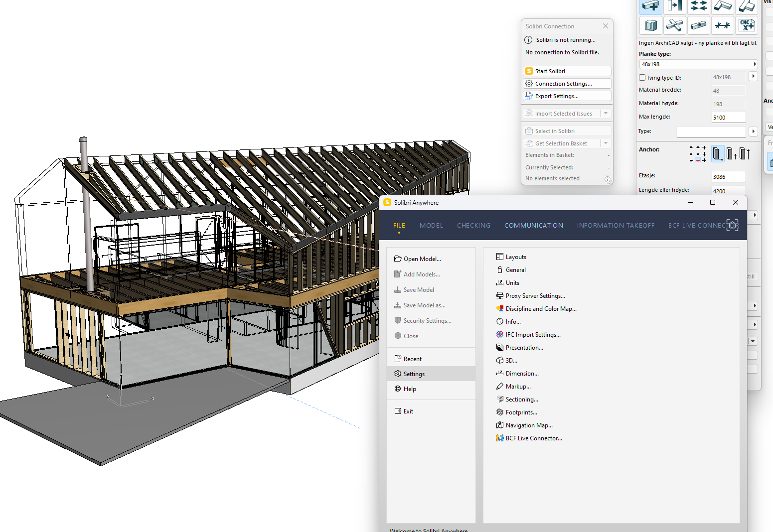Switch to the CHECKING tab
The width and height of the screenshot is (773, 532).
click(x=473, y=226)
